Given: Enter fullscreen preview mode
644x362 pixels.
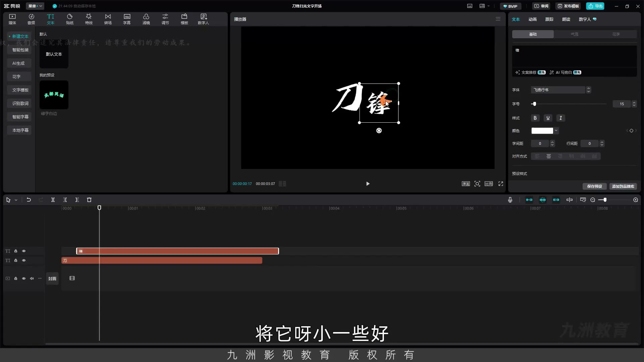Looking at the screenshot, I should pyautogui.click(x=501, y=184).
